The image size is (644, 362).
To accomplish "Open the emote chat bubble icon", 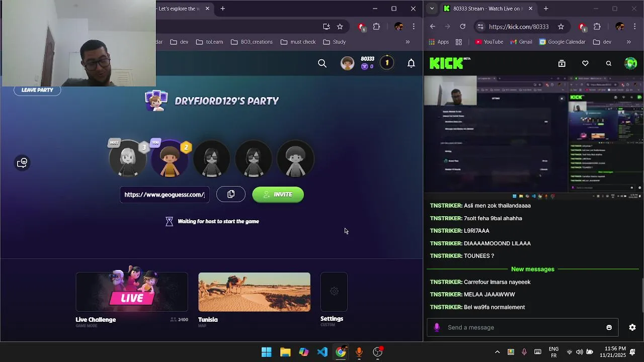I will pos(22,163).
